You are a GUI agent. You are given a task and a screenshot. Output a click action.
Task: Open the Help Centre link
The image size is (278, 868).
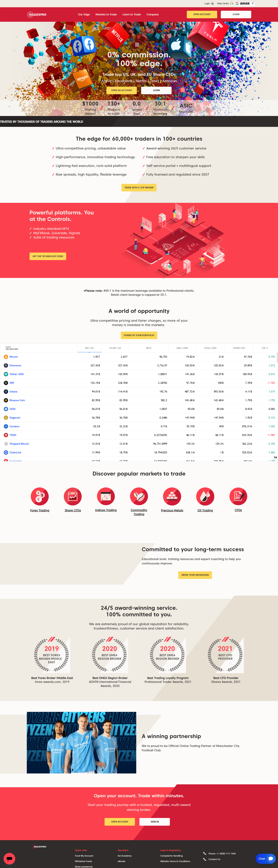click(223, 3)
